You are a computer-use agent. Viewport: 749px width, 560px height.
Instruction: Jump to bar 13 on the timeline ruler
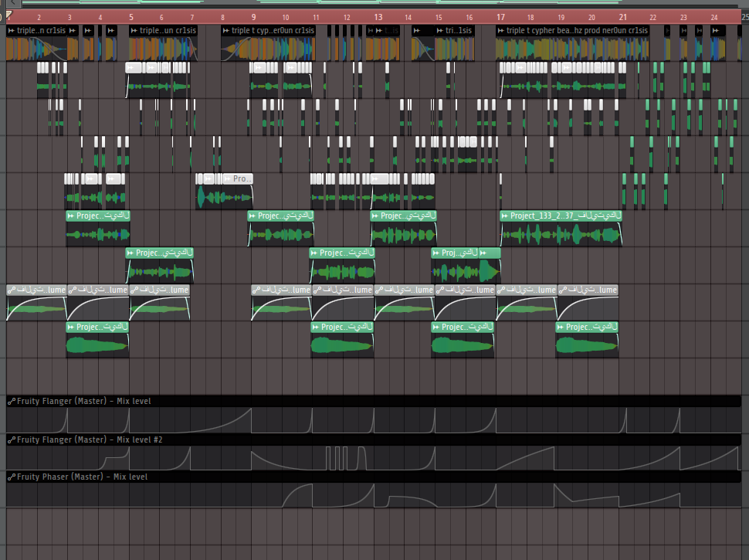pyautogui.click(x=378, y=17)
